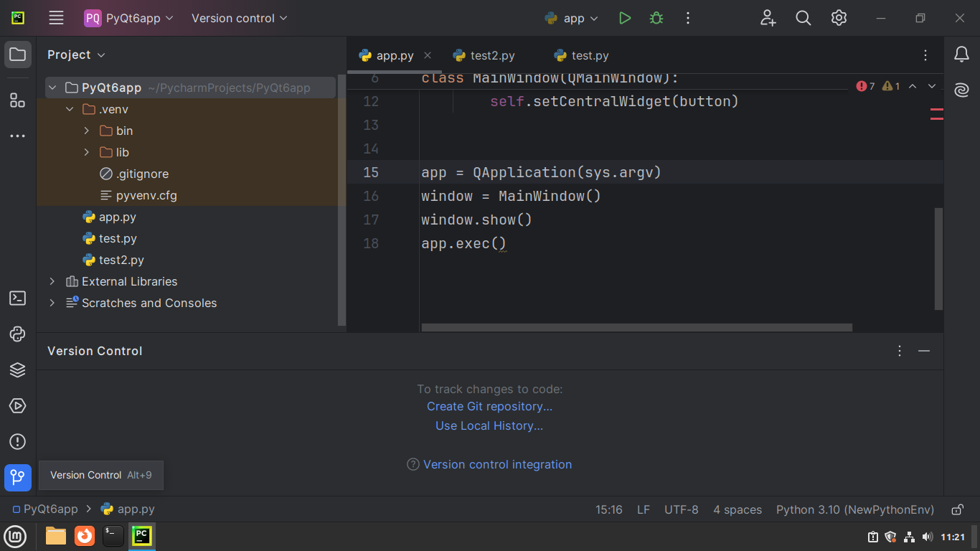Jump to next highlighted error

click(x=932, y=86)
